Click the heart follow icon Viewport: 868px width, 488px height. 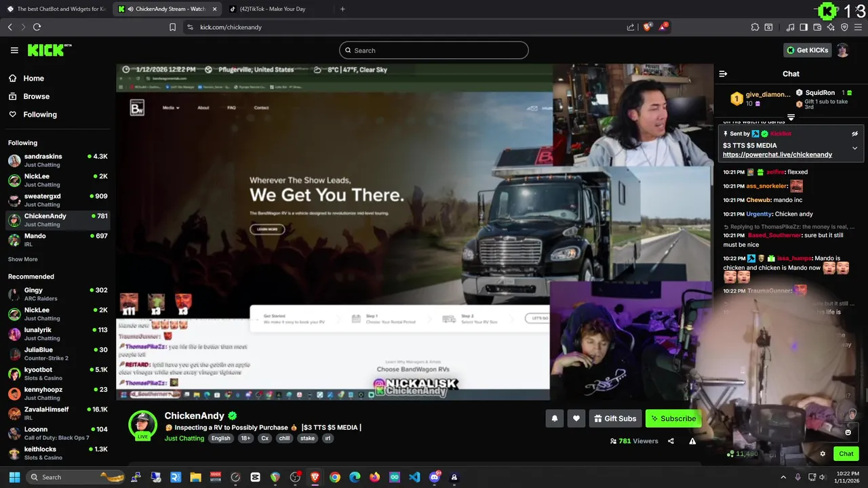pos(576,419)
